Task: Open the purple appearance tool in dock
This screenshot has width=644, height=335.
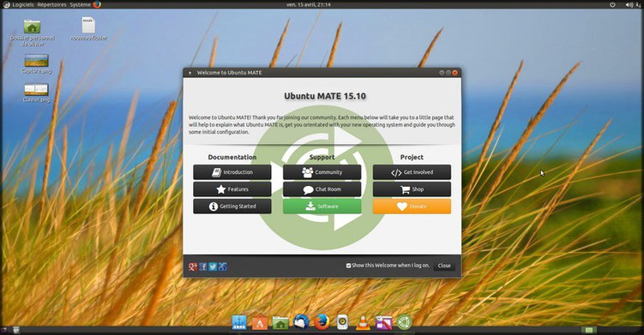Action: (383, 323)
